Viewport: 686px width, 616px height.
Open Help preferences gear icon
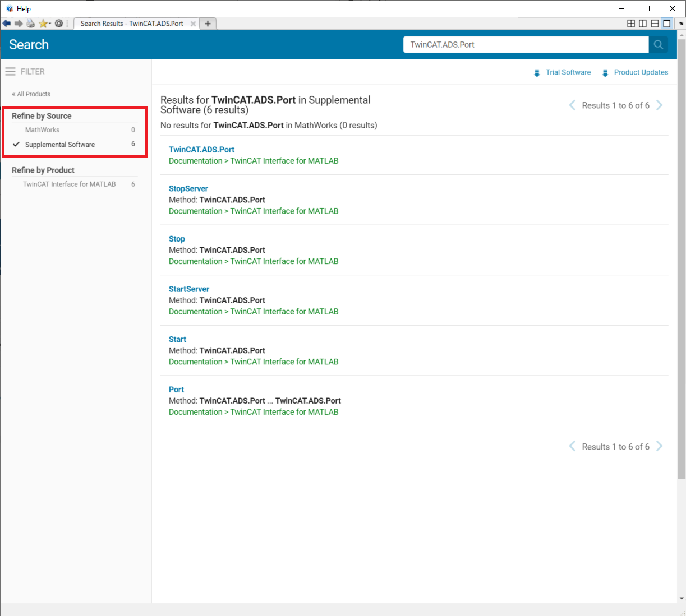click(59, 24)
